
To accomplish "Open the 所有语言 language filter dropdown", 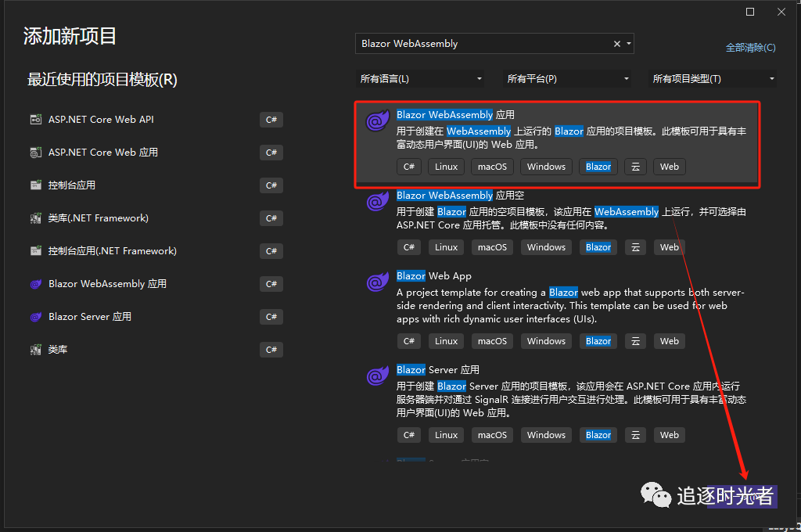I will click(420, 79).
